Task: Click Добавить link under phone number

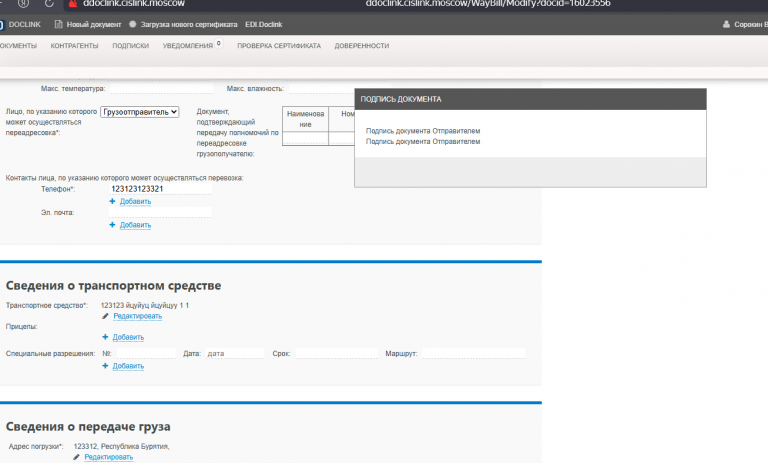Action: 135,201
